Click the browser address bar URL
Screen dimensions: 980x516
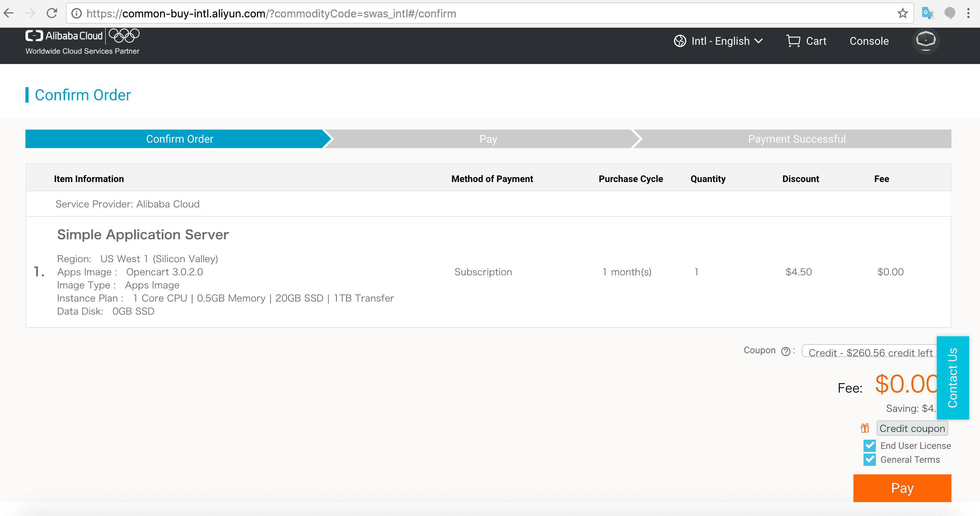point(270,13)
